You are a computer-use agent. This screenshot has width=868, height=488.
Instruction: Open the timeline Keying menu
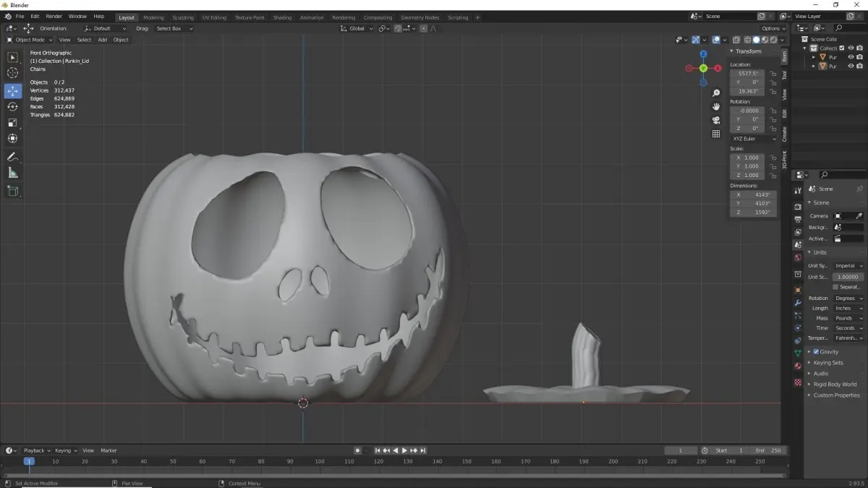tap(66, 450)
